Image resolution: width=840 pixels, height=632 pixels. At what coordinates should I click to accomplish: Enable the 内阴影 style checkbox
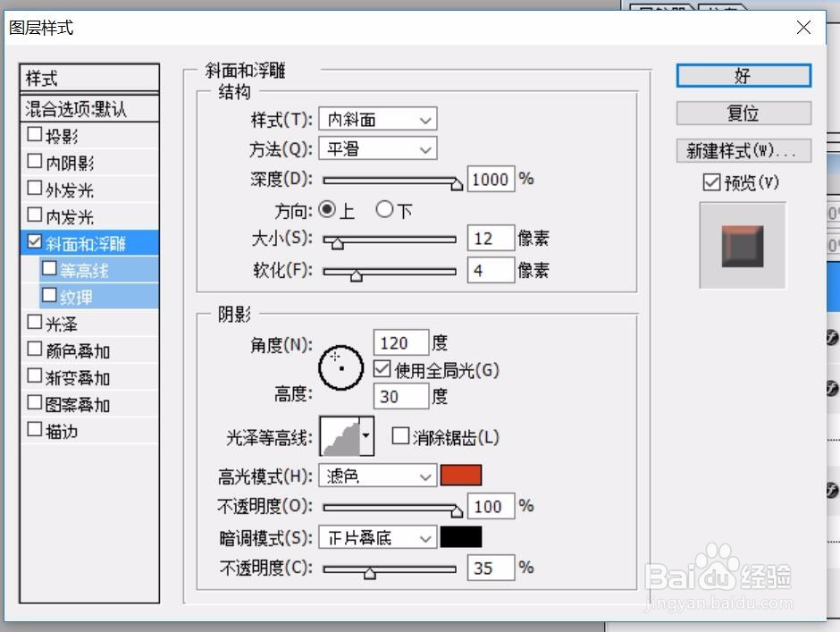click(32, 161)
